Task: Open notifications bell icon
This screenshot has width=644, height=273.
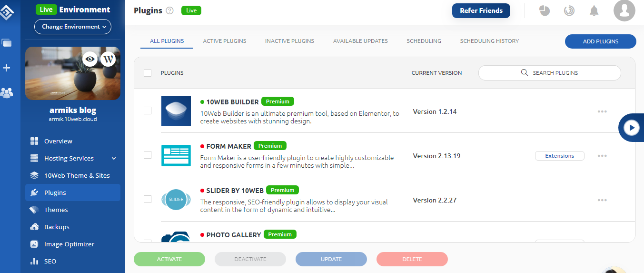Action: 594,10
